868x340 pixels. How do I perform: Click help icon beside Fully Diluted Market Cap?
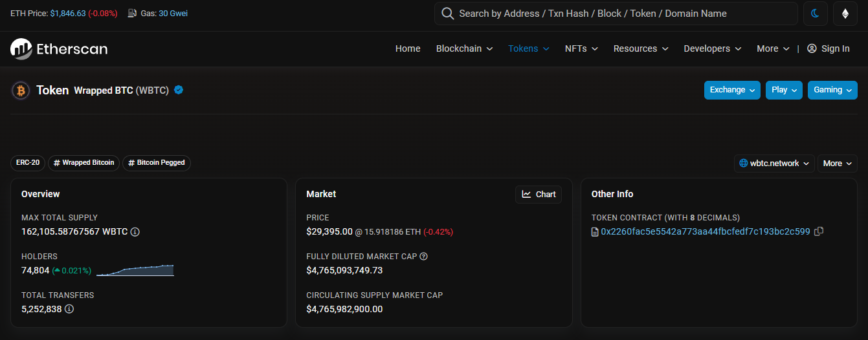click(424, 257)
